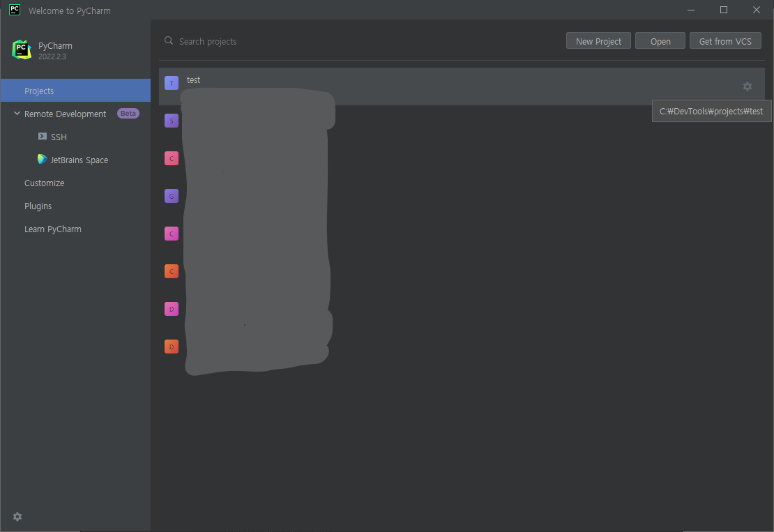Screen dimensions: 774x532
Task: Collapse the Remote Development section
Action: (17, 114)
